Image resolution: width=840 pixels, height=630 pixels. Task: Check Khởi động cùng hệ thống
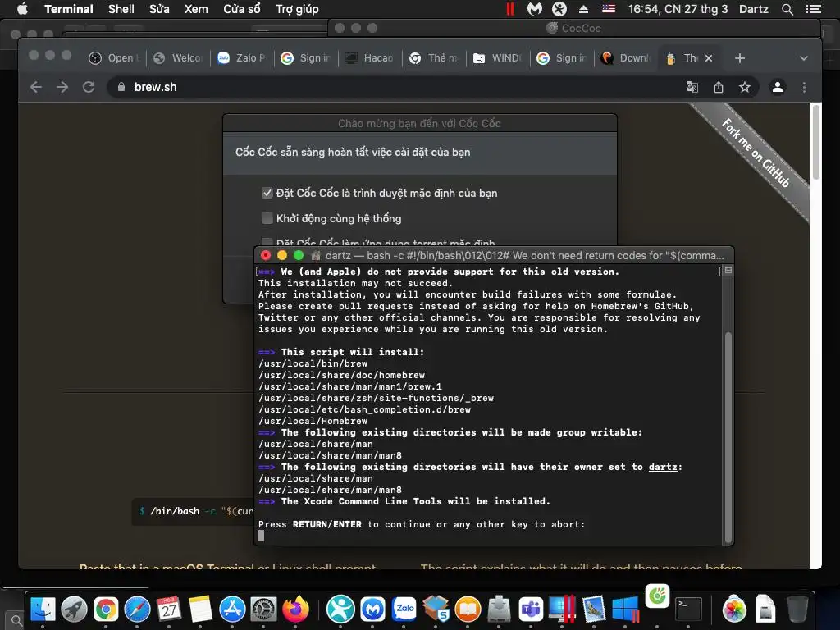pyautogui.click(x=267, y=218)
